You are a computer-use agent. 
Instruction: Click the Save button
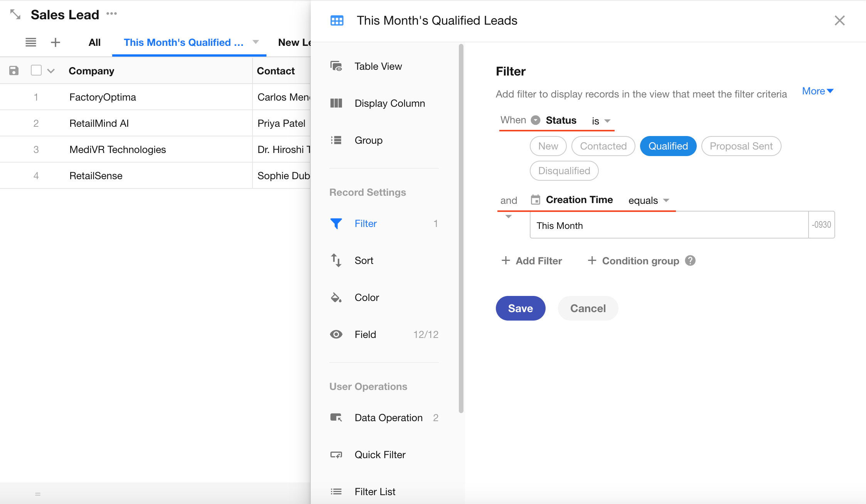[x=520, y=308]
